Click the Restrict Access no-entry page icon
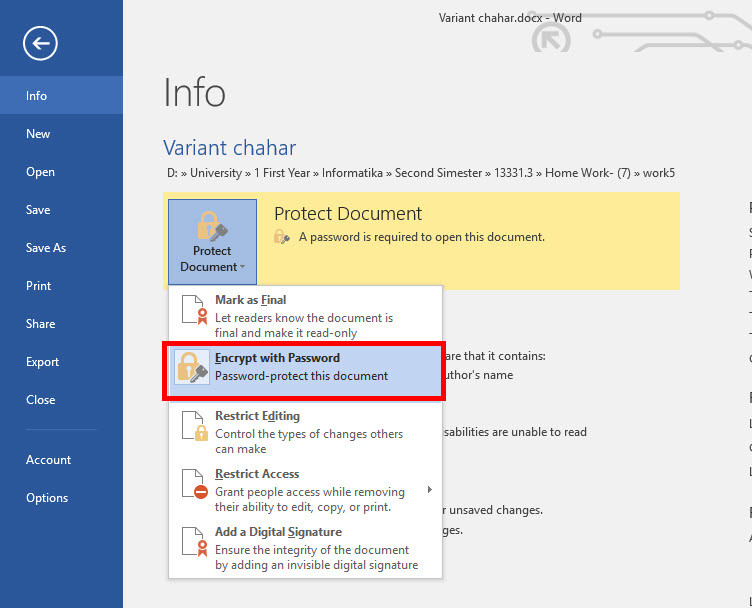 click(195, 484)
